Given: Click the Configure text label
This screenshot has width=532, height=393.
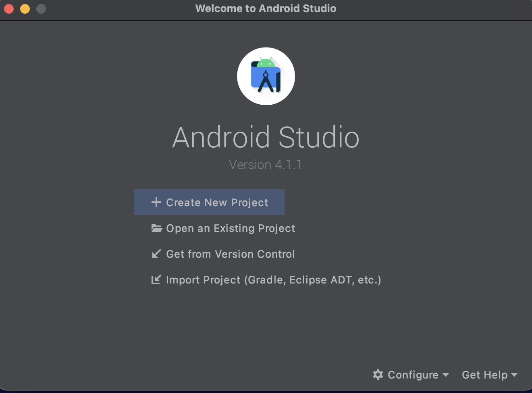Looking at the screenshot, I should coord(413,374).
